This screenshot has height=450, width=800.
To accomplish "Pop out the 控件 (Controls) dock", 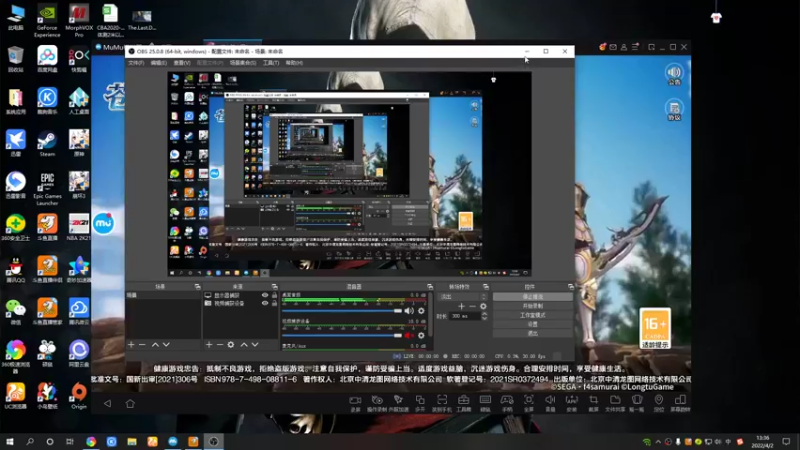I will click(x=570, y=287).
